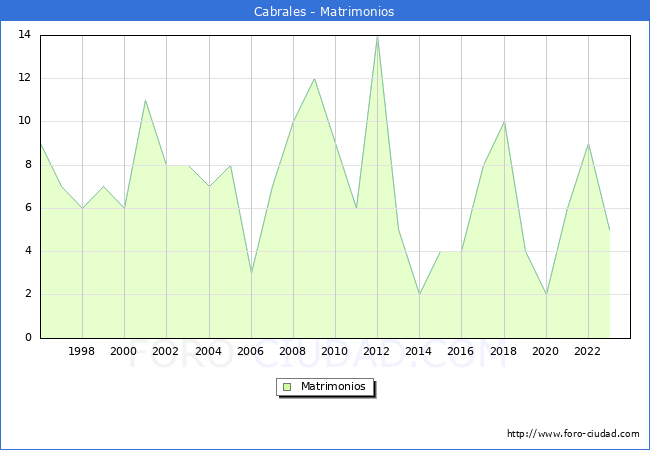Viewport: 650px width, 450px height.
Task: Click the 2014 x-axis label
Action: click(x=418, y=351)
